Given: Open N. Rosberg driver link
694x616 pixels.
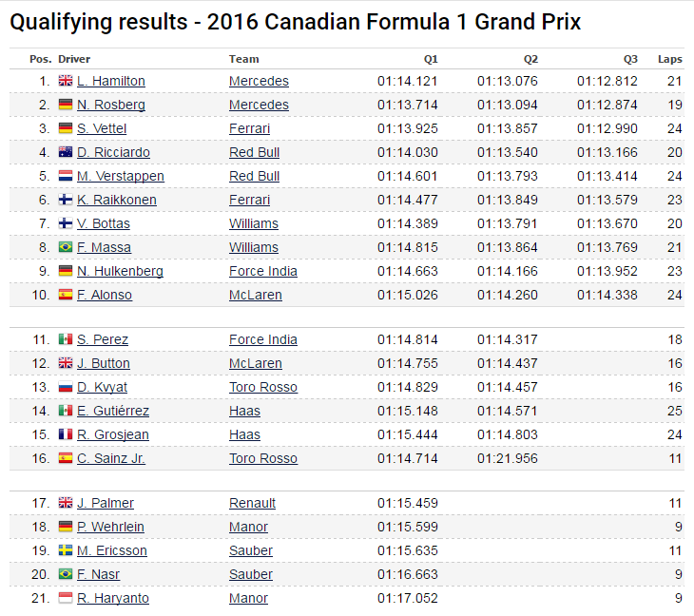Looking at the screenshot, I should (111, 105).
